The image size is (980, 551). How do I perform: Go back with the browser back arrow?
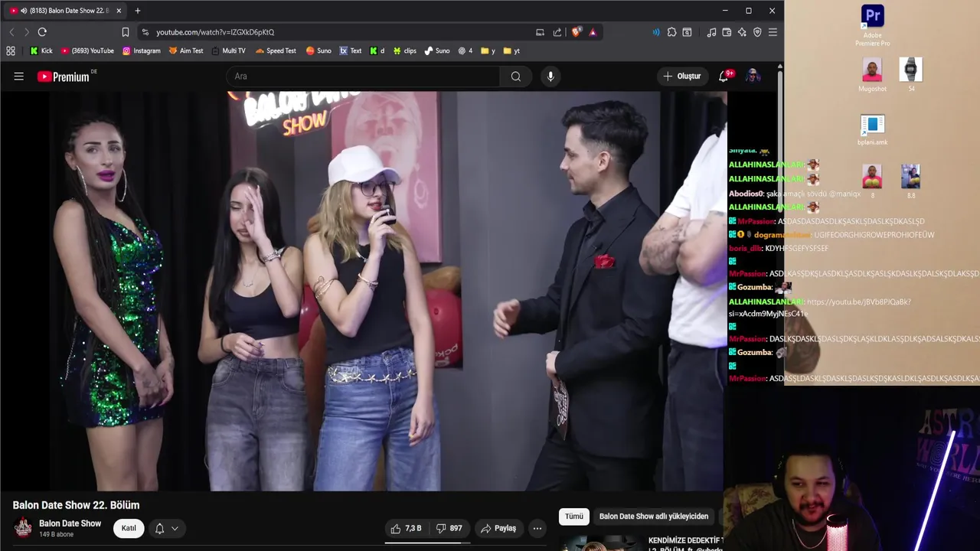click(x=11, y=32)
